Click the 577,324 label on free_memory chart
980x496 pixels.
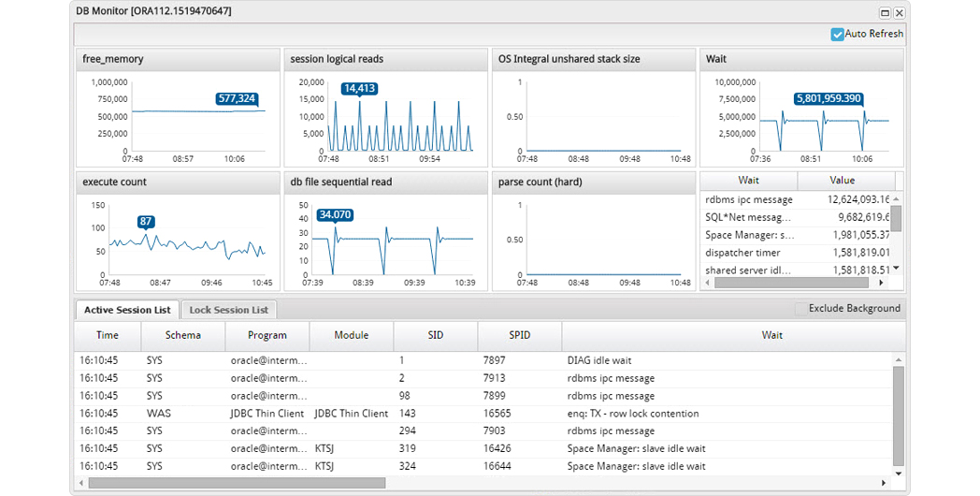pos(237,99)
